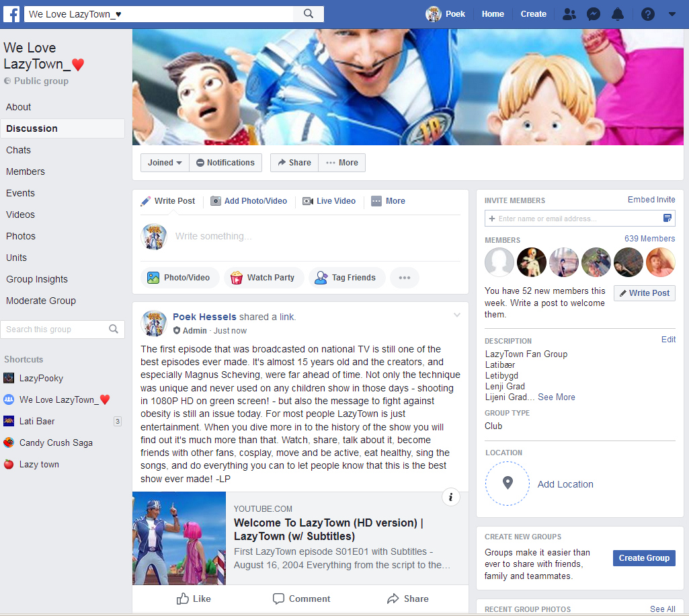Click Poek profile picture in top bar

[434, 14]
